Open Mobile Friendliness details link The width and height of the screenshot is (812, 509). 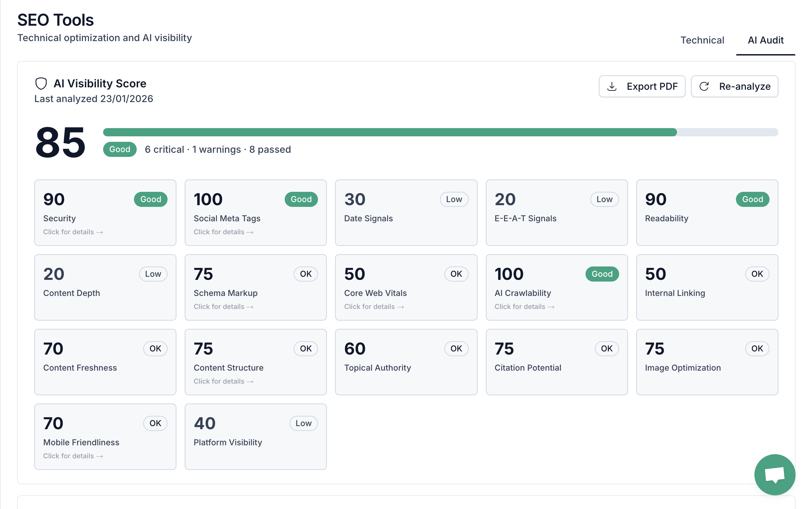pyautogui.click(x=73, y=456)
